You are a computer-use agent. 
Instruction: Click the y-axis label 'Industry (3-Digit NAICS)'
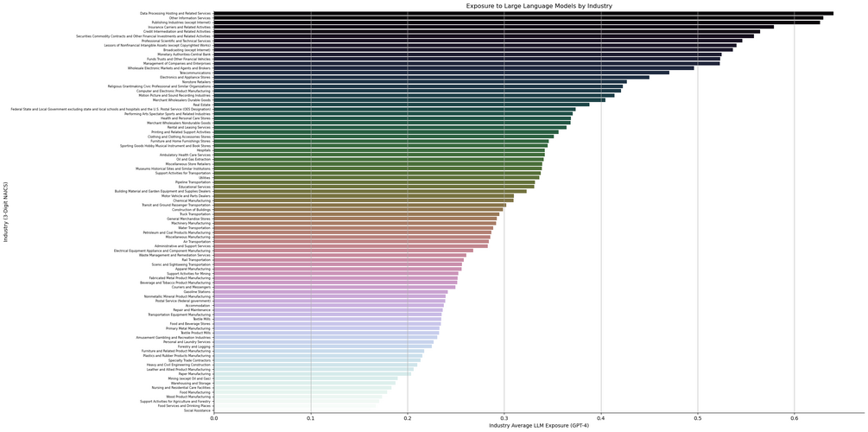tap(5, 211)
